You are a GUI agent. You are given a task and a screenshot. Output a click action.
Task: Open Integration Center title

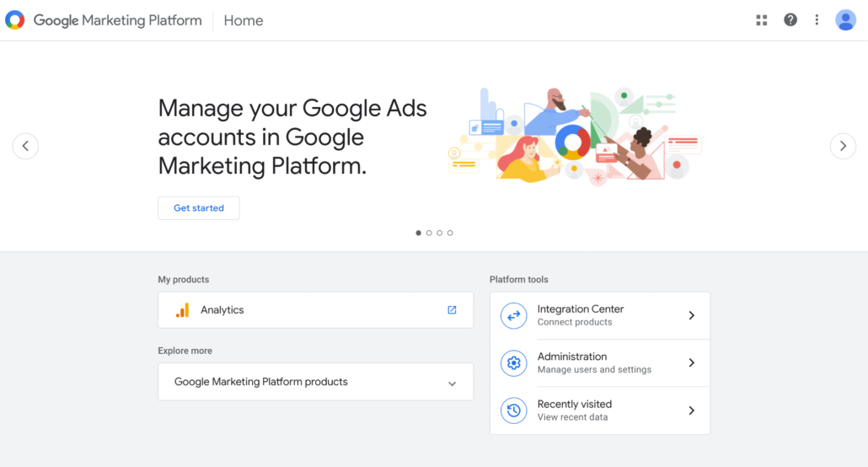tap(580, 309)
